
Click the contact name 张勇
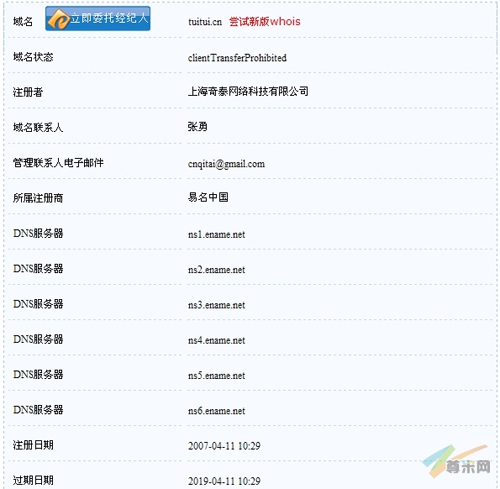pos(197,127)
